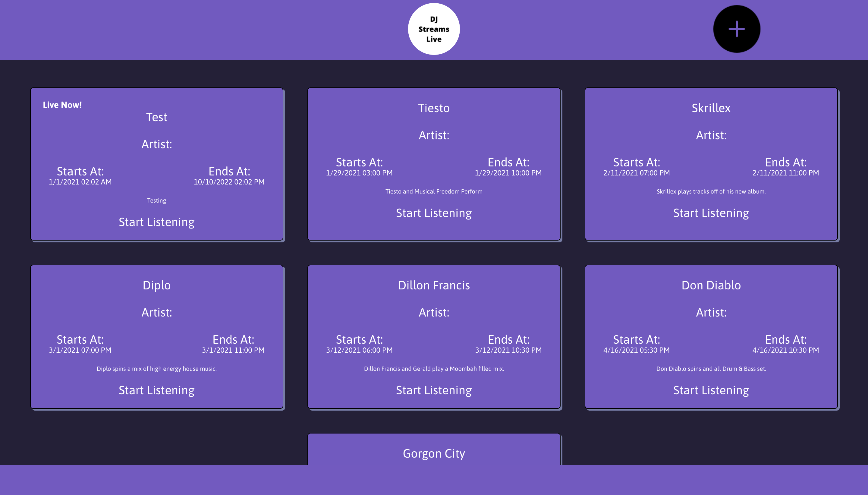
Task: Click the Artist: label on Don Diablo card
Action: tap(711, 312)
